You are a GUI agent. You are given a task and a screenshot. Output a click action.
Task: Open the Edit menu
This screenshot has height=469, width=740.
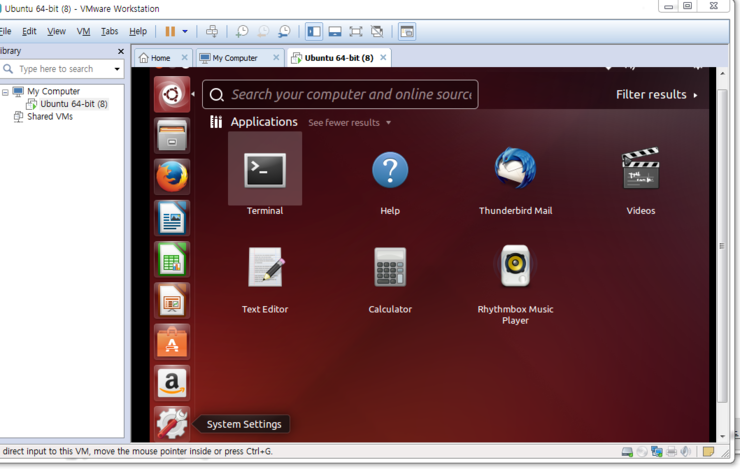tap(29, 31)
